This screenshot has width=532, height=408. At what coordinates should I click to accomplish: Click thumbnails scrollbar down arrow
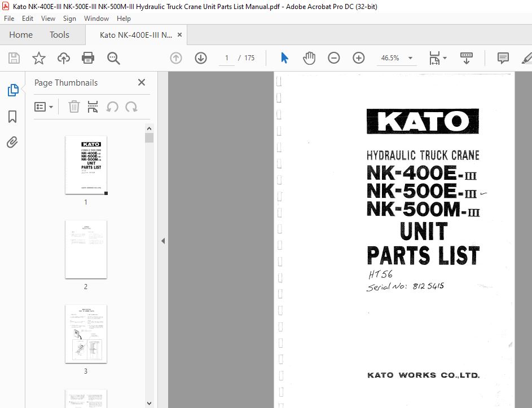(x=150, y=403)
